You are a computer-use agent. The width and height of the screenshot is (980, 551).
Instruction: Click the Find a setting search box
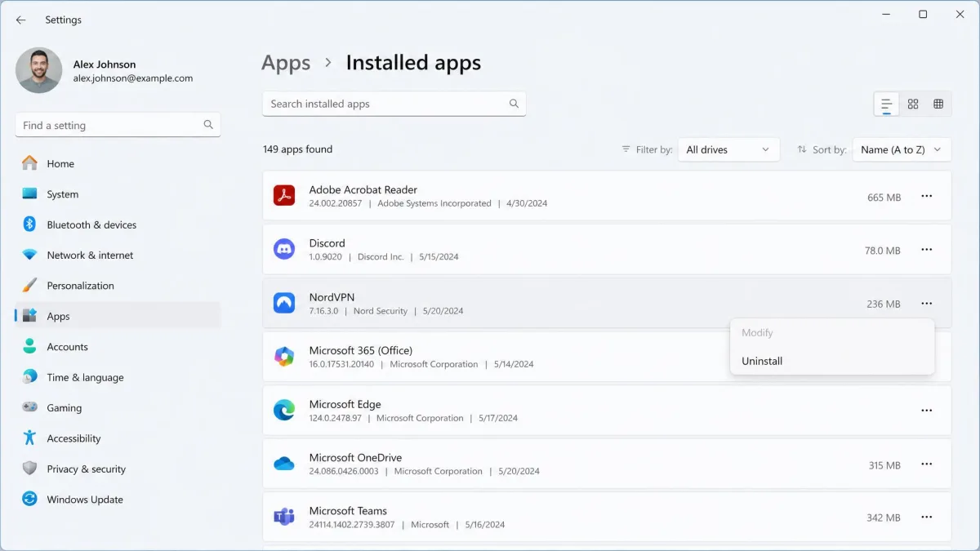[118, 125]
